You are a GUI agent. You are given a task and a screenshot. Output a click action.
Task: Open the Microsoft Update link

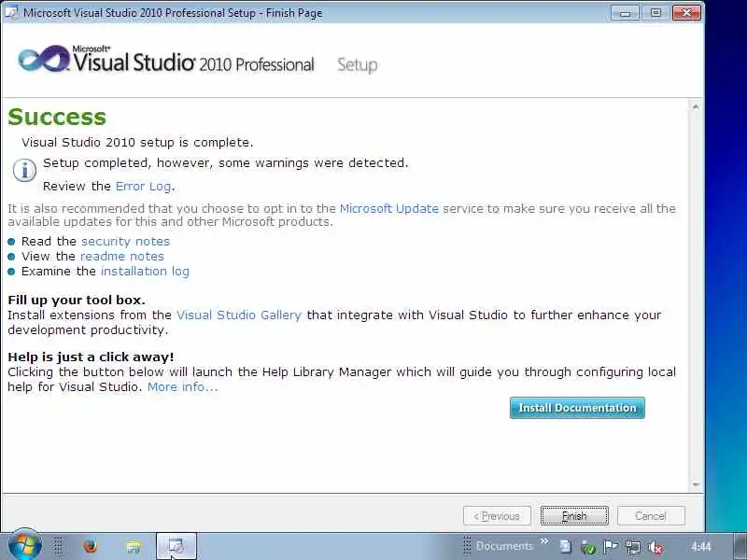[x=388, y=208]
